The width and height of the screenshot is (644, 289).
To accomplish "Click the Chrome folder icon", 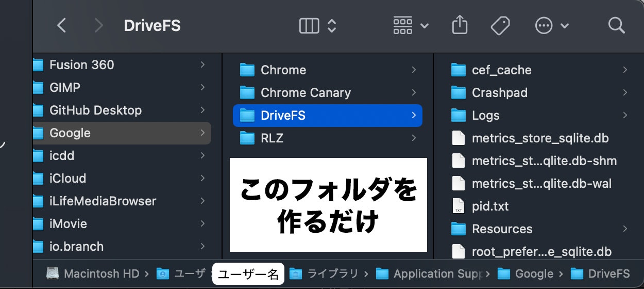I will tap(248, 70).
